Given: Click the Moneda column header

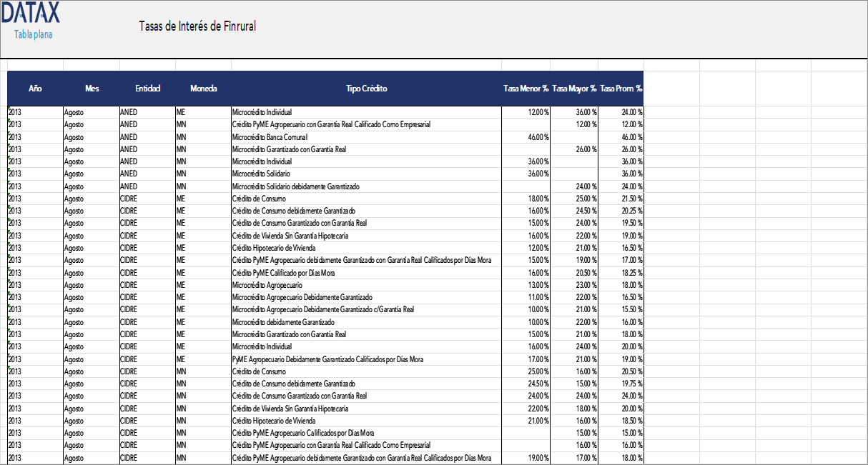Looking at the screenshot, I should tap(204, 89).
